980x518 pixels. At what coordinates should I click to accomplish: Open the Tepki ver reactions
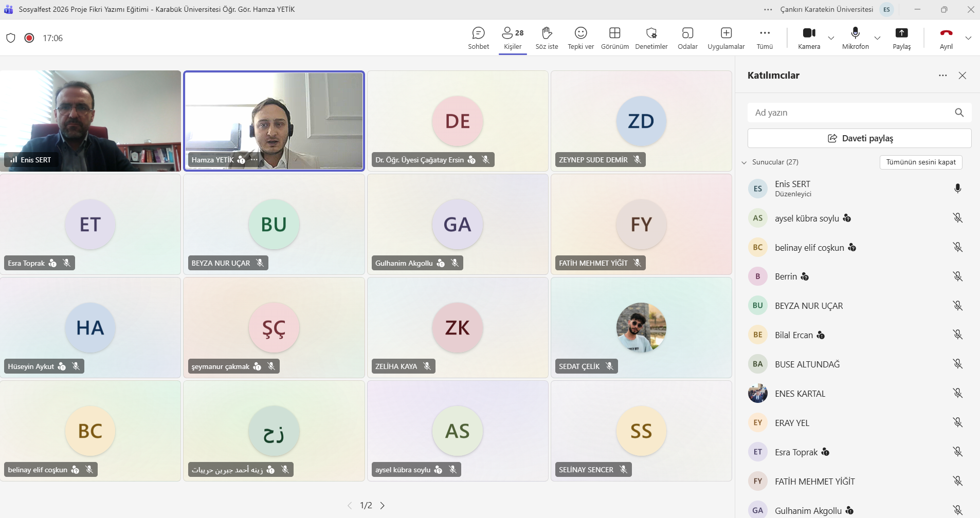(x=580, y=38)
